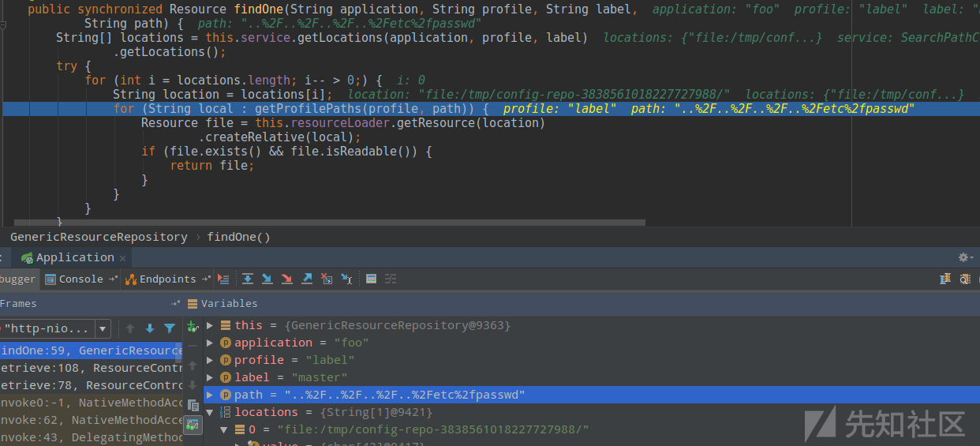This screenshot has width=980, height=446.
Task: Click the Run to Cursor icon
Action: 346,279
